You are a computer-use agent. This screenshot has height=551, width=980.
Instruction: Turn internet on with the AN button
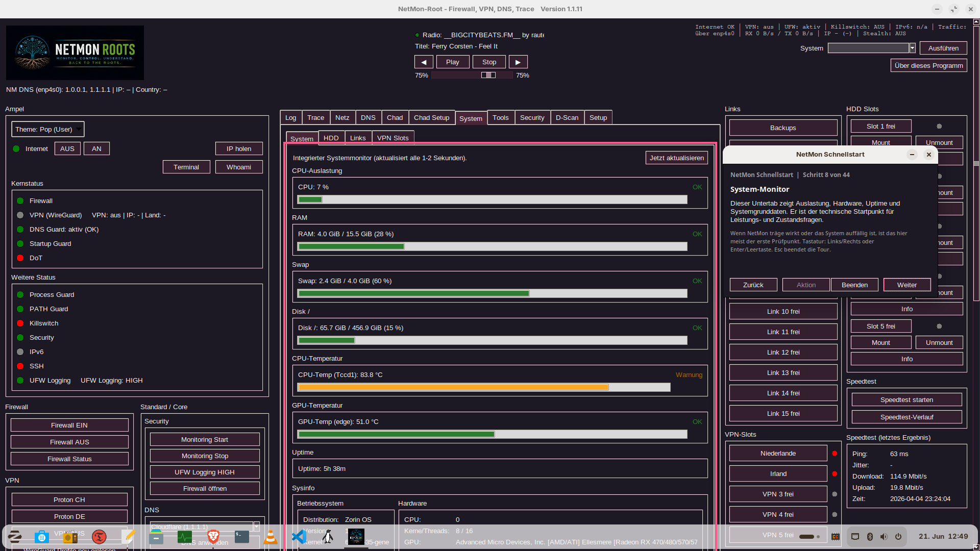pyautogui.click(x=96, y=149)
